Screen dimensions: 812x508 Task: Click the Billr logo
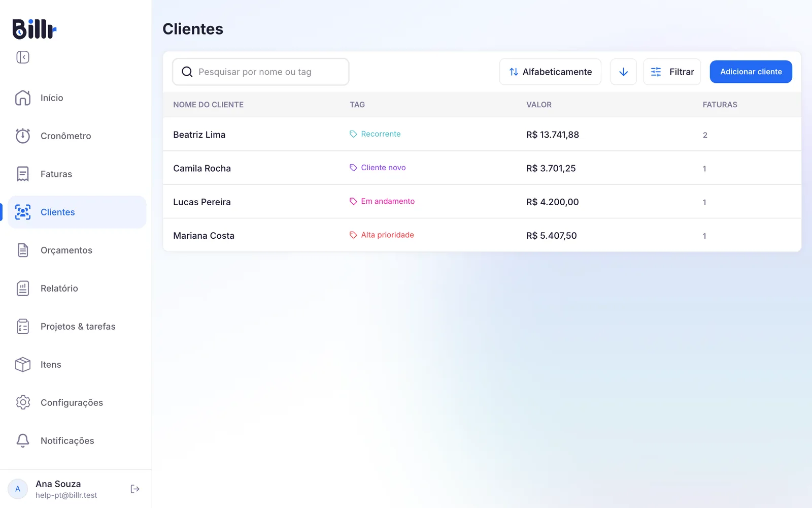(35, 29)
